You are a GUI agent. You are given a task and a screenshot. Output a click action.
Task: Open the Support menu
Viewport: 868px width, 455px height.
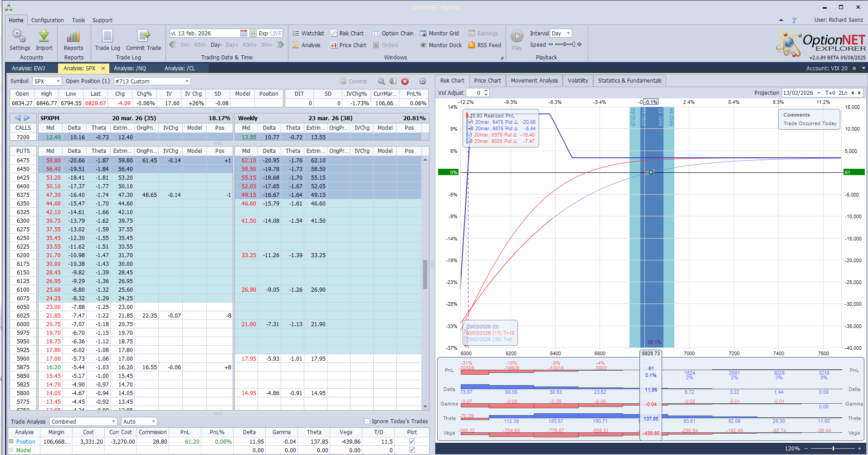[102, 20]
